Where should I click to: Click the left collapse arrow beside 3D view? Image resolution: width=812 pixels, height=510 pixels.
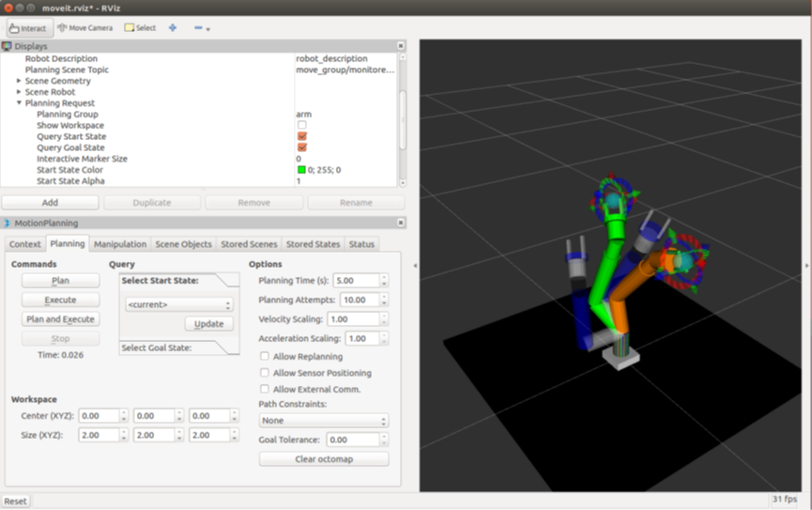414,266
